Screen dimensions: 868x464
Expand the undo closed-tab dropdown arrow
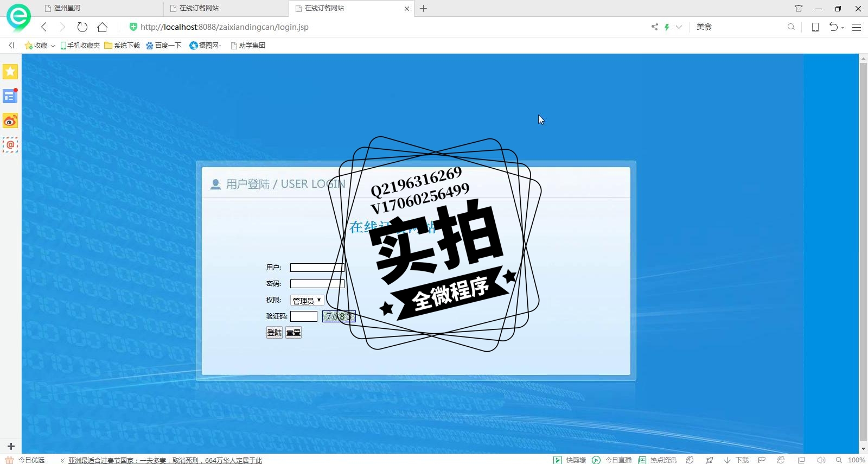tap(843, 27)
